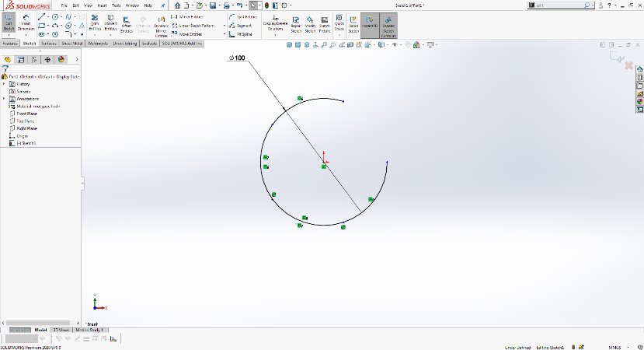The height and width of the screenshot is (350, 644).
Task: Open the Quick Snaps dropdown
Action: click(339, 24)
